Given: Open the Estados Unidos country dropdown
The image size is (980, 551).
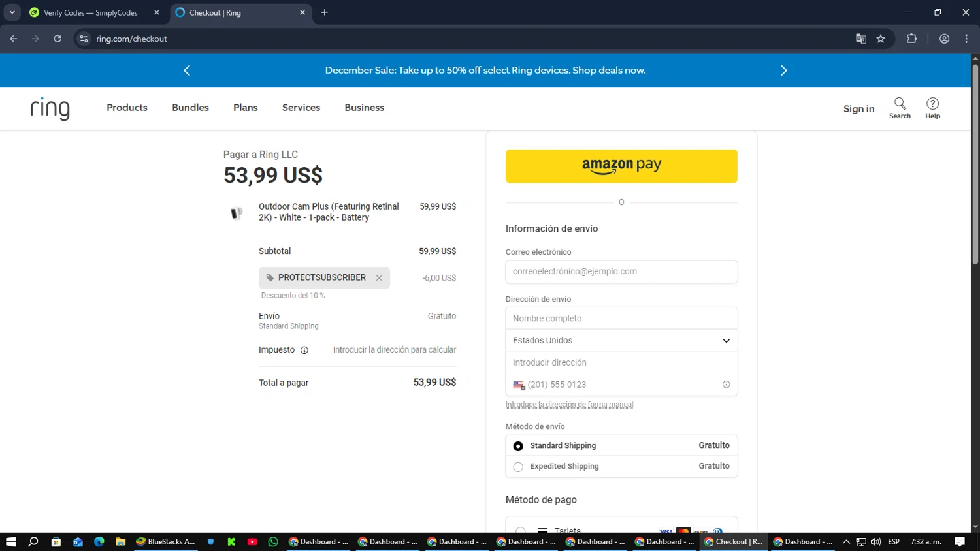Looking at the screenshot, I should (x=621, y=341).
